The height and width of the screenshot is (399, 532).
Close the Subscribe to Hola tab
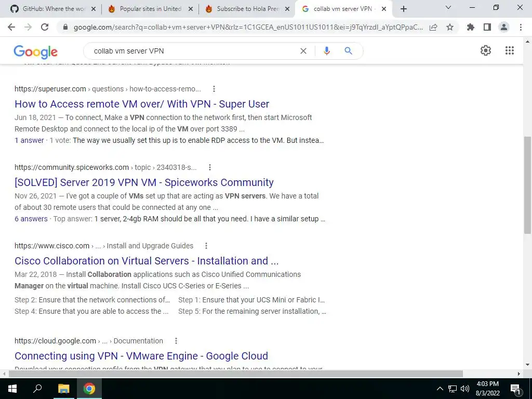click(287, 9)
